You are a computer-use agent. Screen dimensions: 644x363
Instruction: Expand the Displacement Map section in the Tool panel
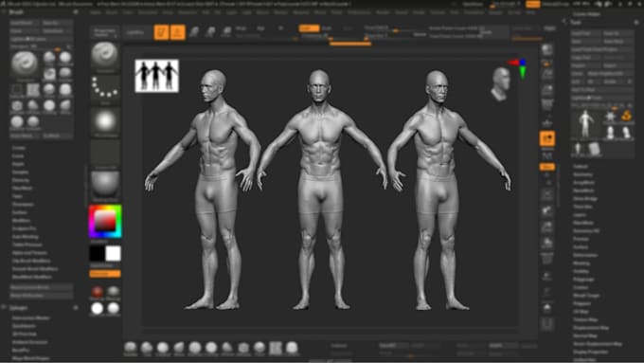point(591,328)
